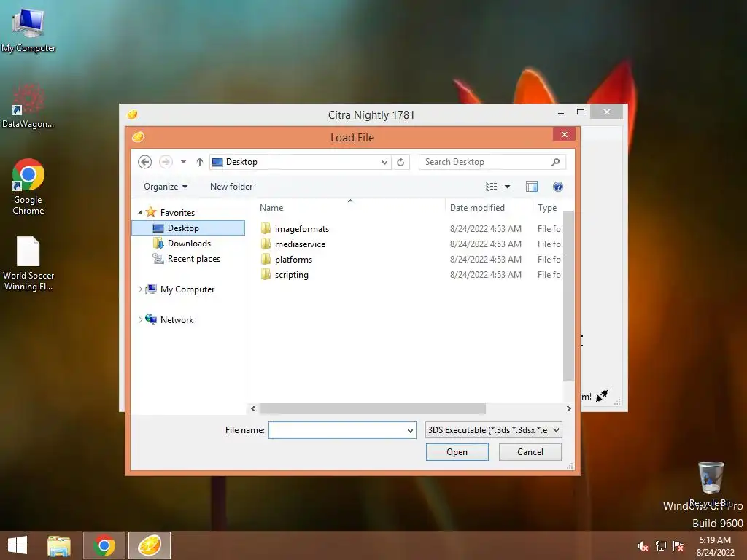Open the 3DS Executable file type dropdown
This screenshot has width=747, height=560.
(x=494, y=430)
